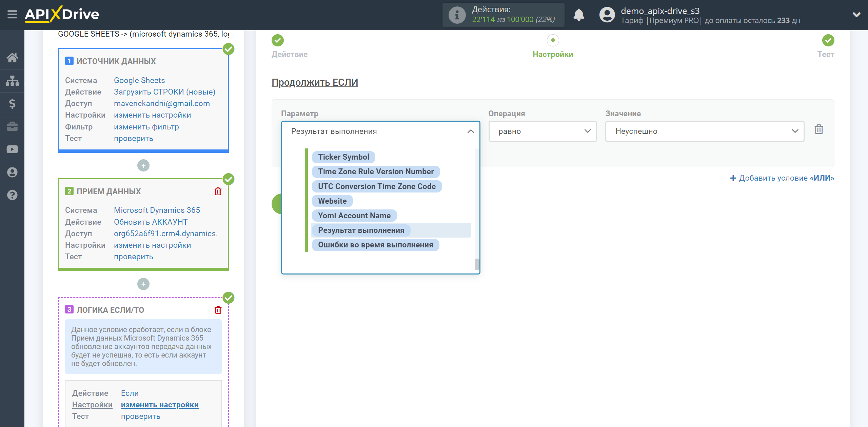
Task: Select Time Zone Rule Version Number option
Action: tap(376, 172)
